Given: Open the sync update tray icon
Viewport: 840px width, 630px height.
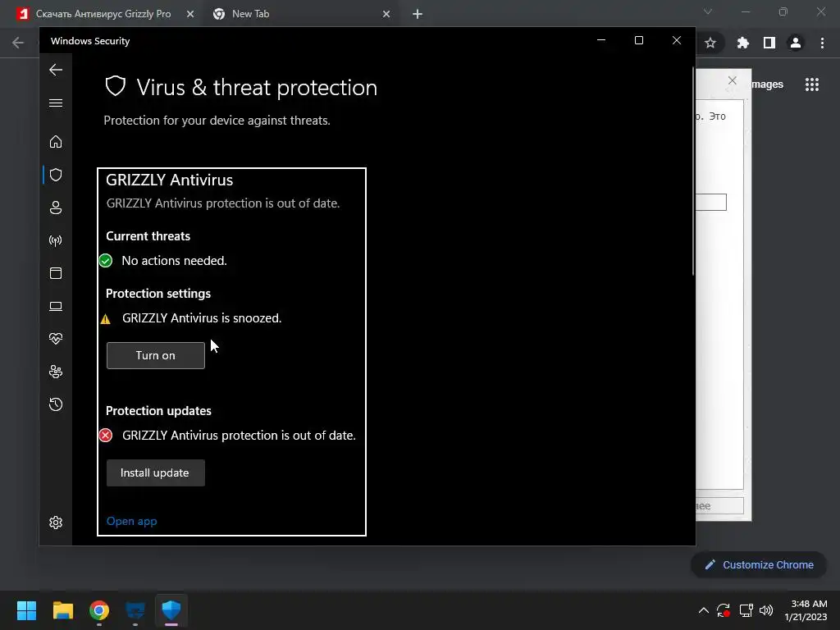Looking at the screenshot, I should pyautogui.click(x=724, y=610).
